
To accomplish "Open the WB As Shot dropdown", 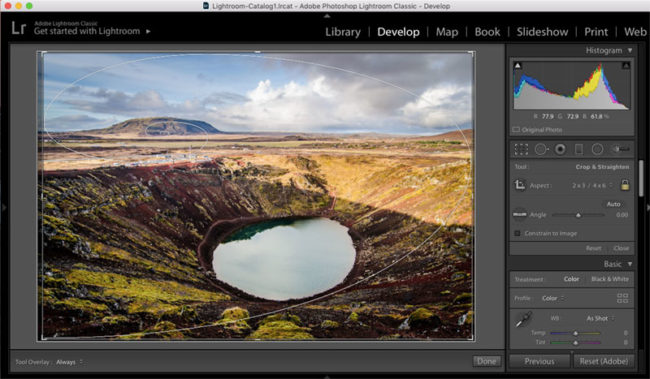I will pyautogui.click(x=600, y=318).
